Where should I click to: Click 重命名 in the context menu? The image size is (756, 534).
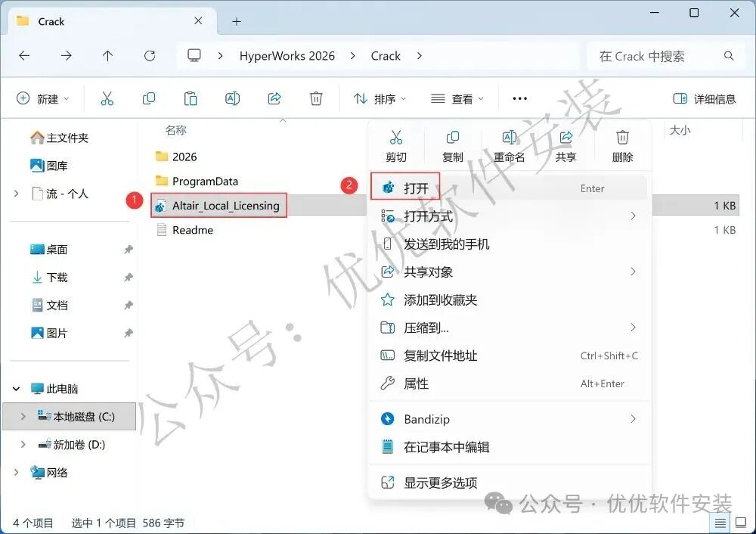tap(509, 146)
